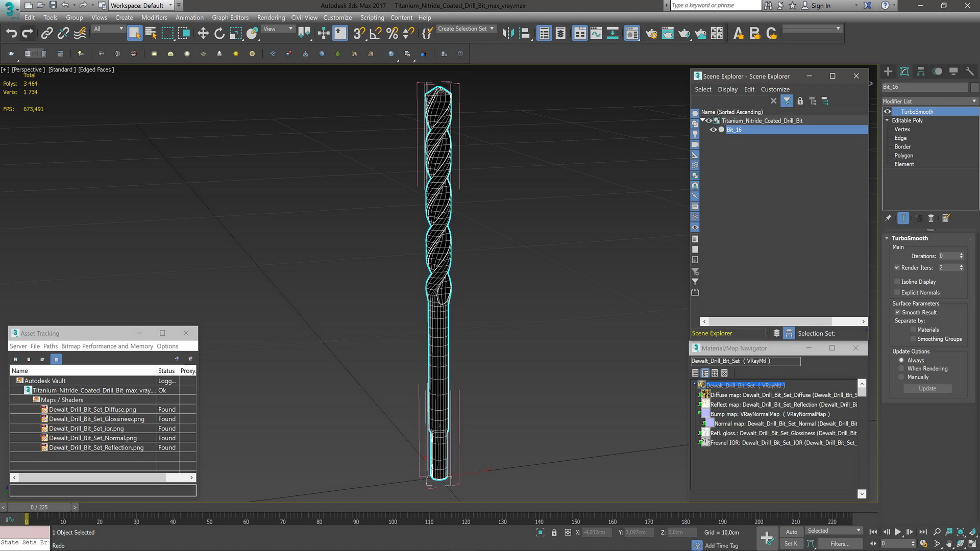Select the Move tool
Viewport: 980px width, 551px height.
coord(203,34)
